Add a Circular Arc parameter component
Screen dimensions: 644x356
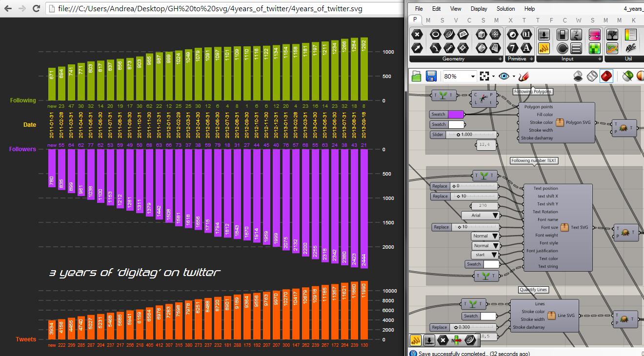[x=436, y=48]
